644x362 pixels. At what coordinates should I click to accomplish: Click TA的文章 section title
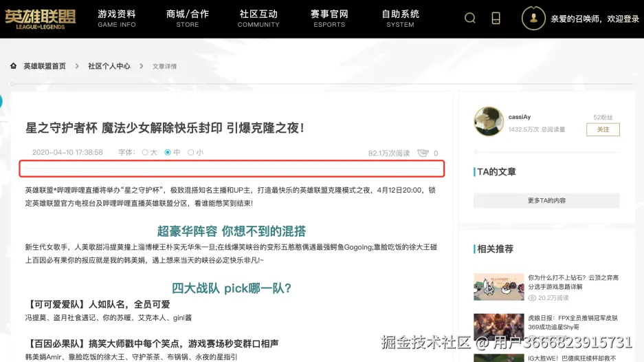tap(496, 171)
